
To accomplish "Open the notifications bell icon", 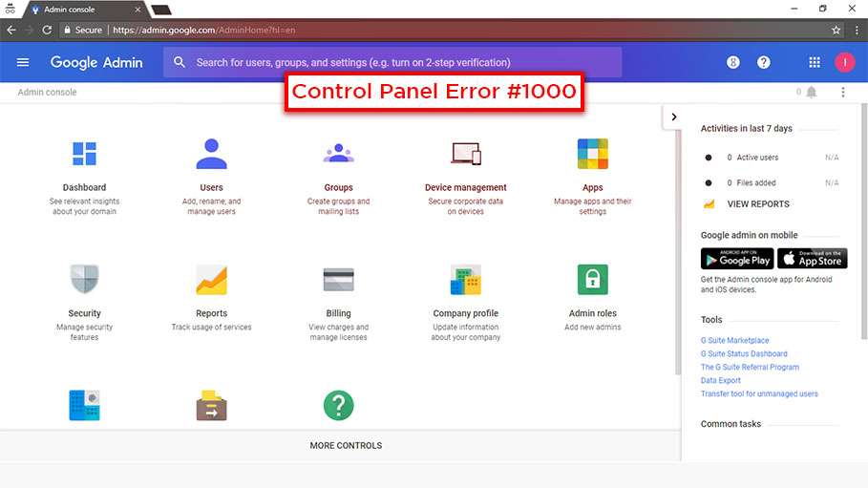I will point(812,92).
